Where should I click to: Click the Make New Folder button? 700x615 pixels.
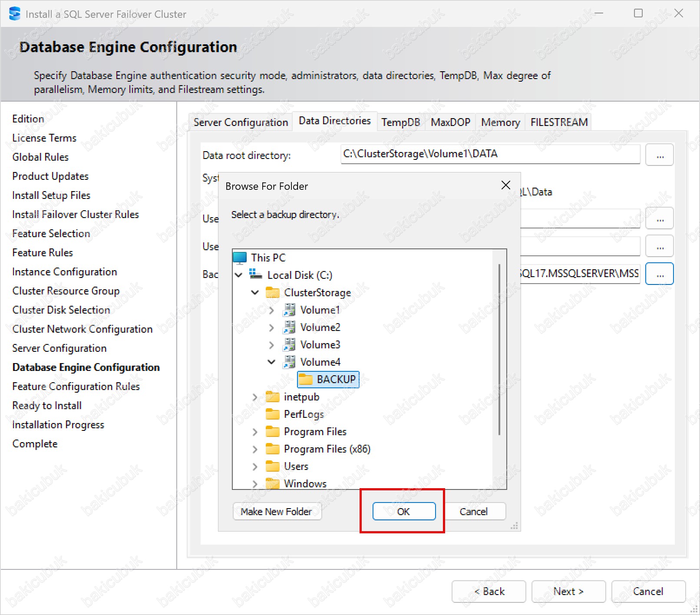[x=277, y=512]
